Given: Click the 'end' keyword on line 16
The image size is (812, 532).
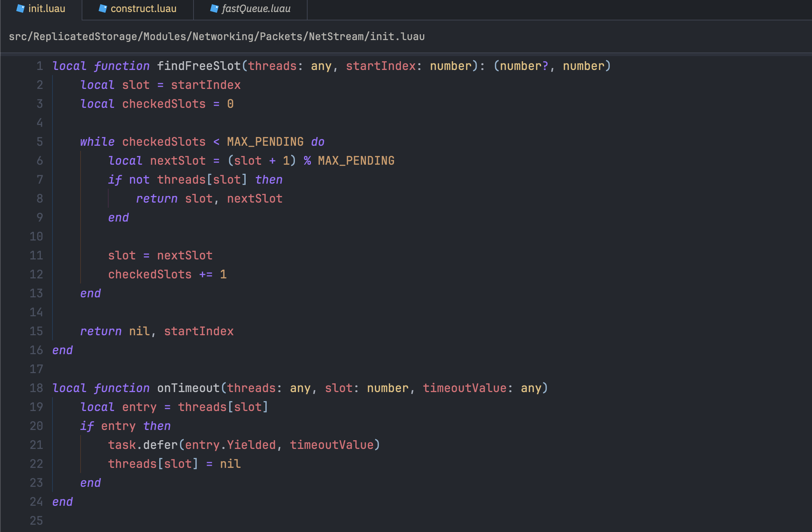Looking at the screenshot, I should coord(63,350).
